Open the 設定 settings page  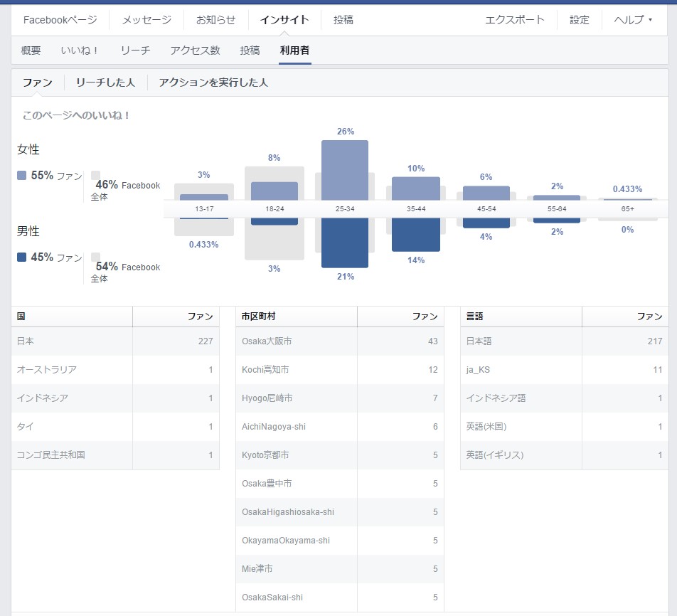[x=580, y=20]
